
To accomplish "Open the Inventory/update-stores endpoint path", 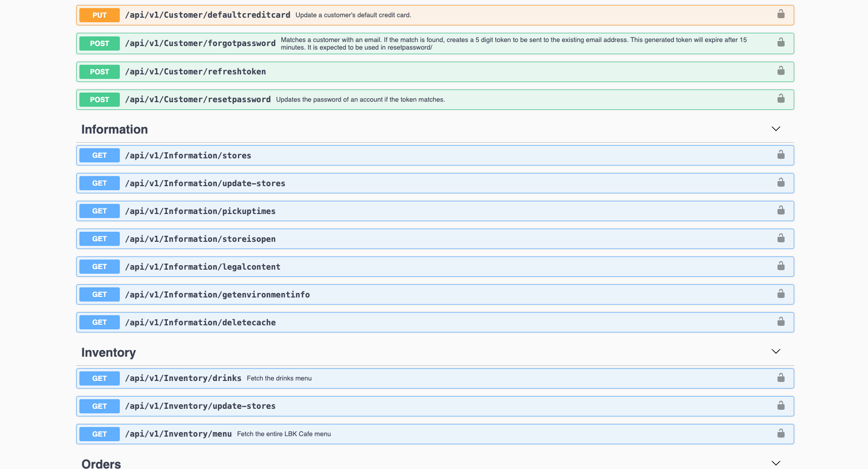I will click(x=200, y=406).
